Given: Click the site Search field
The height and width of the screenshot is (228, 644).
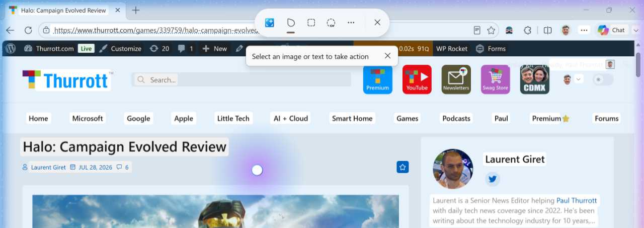Looking at the screenshot, I should pos(242,79).
